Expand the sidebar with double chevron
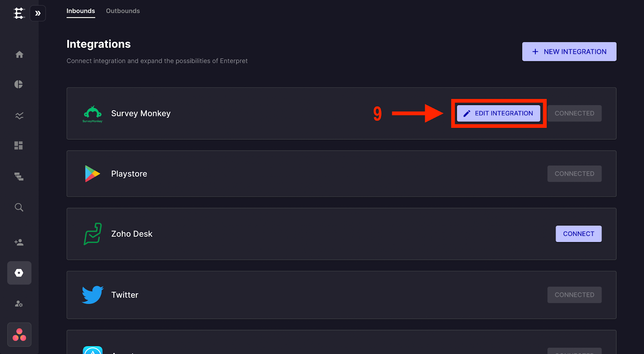This screenshot has height=354, width=644. point(38,13)
